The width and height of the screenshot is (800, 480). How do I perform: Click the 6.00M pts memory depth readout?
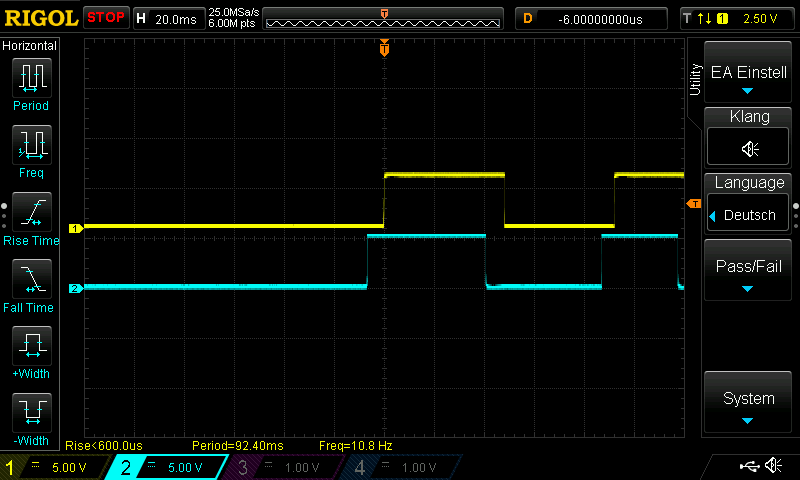[232, 23]
